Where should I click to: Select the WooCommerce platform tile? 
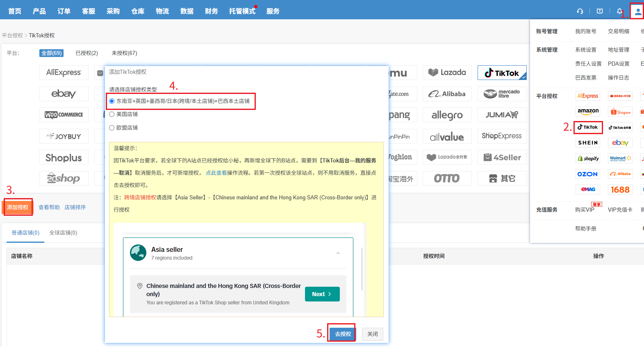pos(64,115)
